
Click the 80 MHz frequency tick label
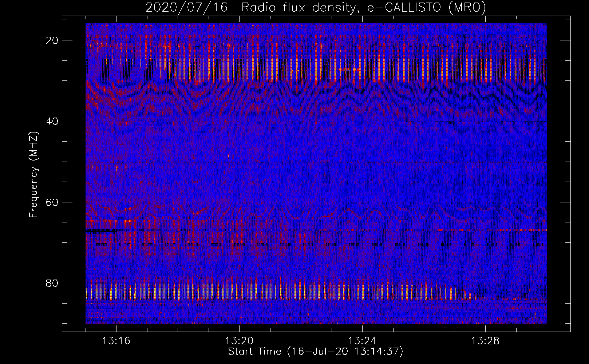click(x=52, y=283)
